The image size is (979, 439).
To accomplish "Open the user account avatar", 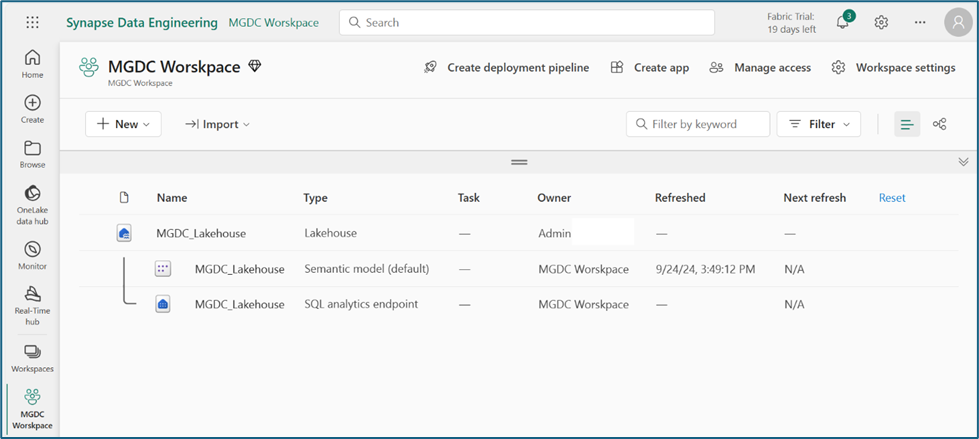I will click(x=958, y=22).
